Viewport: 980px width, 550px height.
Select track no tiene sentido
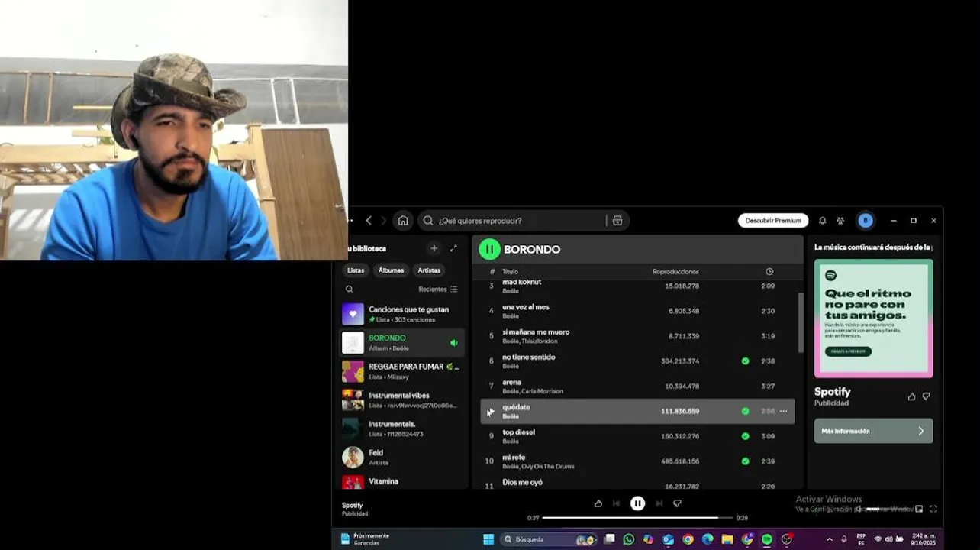pos(637,361)
